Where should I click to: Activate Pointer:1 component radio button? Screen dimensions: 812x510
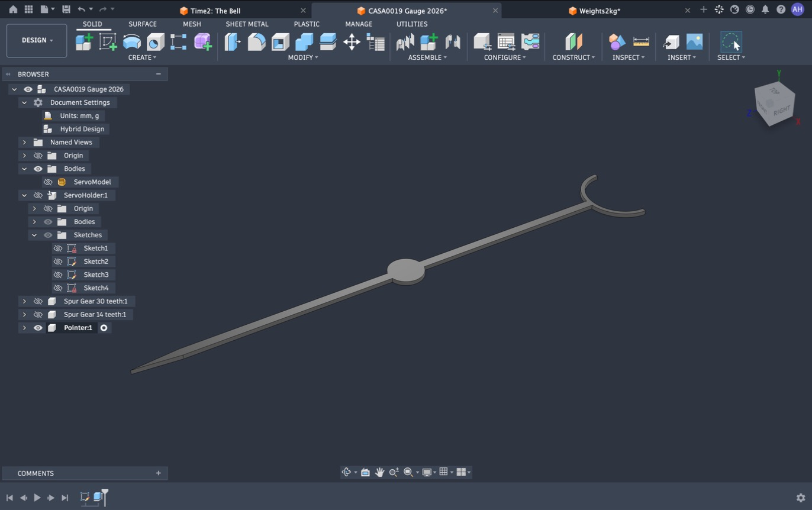click(x=104, y=328)
